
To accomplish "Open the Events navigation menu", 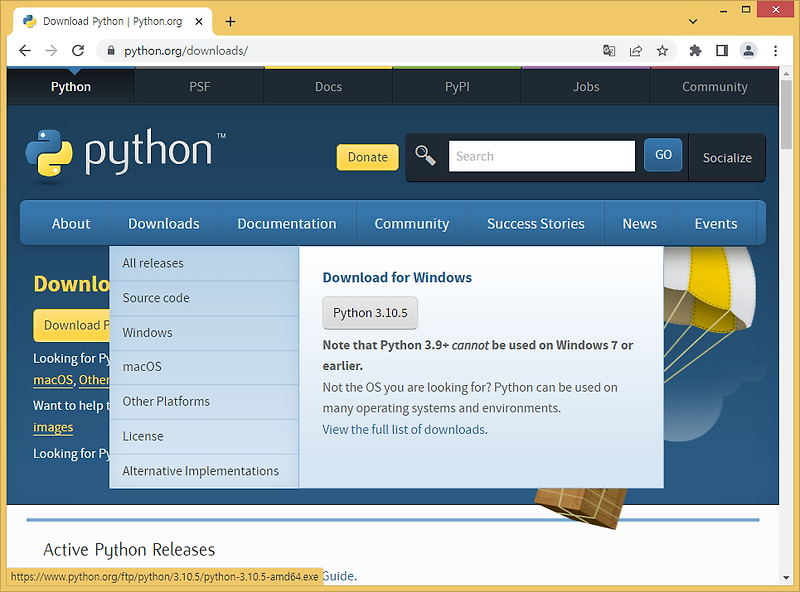I will pos(716,224).
